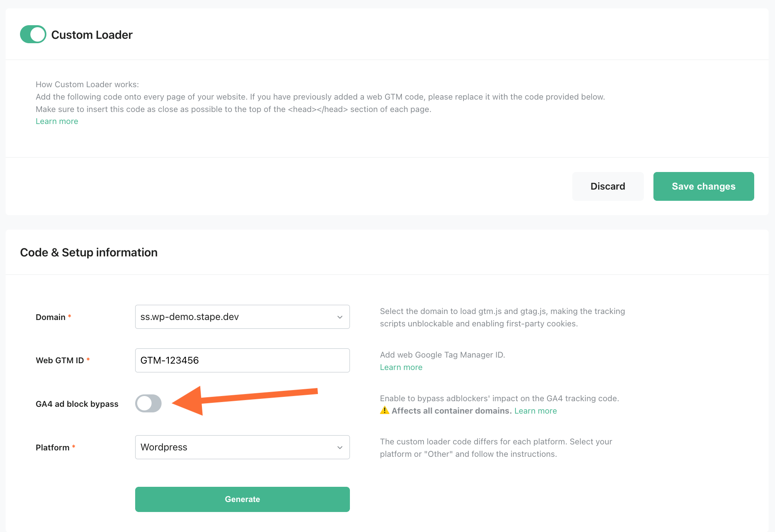Click Save changes
The width and height of the screenshot is (775, 532).
703,186
